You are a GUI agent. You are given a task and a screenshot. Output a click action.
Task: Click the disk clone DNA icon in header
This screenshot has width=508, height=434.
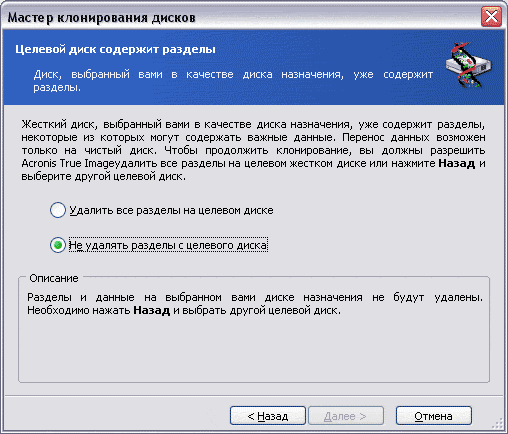pyautogui.click(x=468, y=65)
